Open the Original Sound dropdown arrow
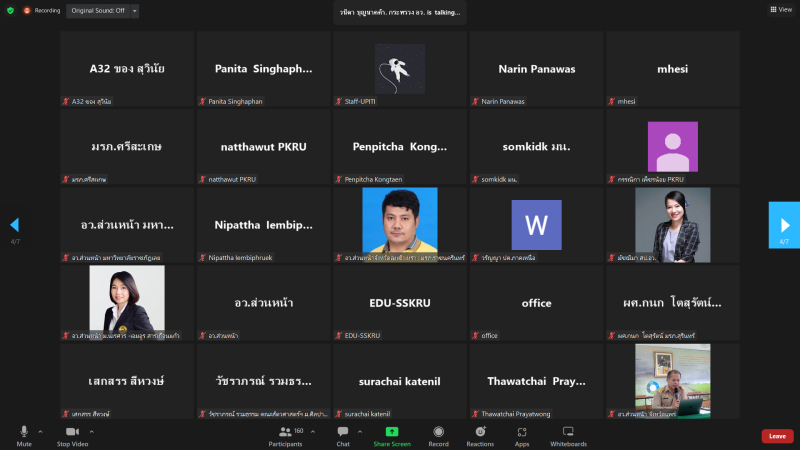Screen dimensions: 800x450 coord(135,10)
